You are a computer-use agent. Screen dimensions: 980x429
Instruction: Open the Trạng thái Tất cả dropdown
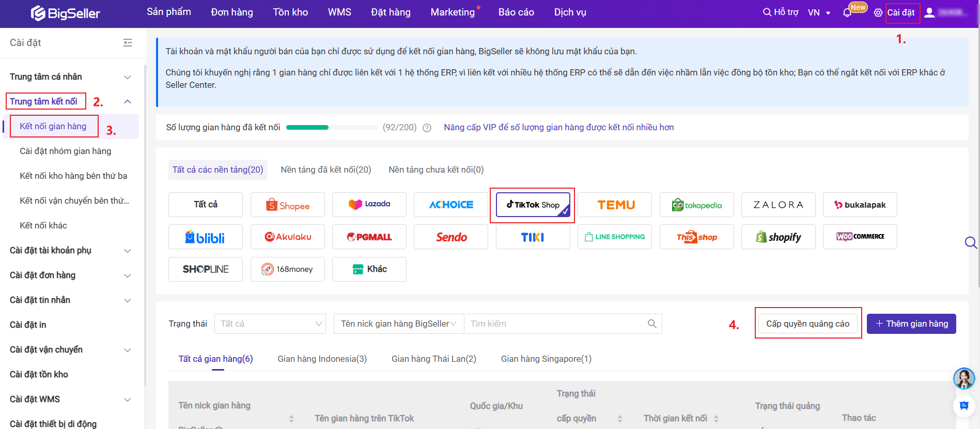click(270, 324)
